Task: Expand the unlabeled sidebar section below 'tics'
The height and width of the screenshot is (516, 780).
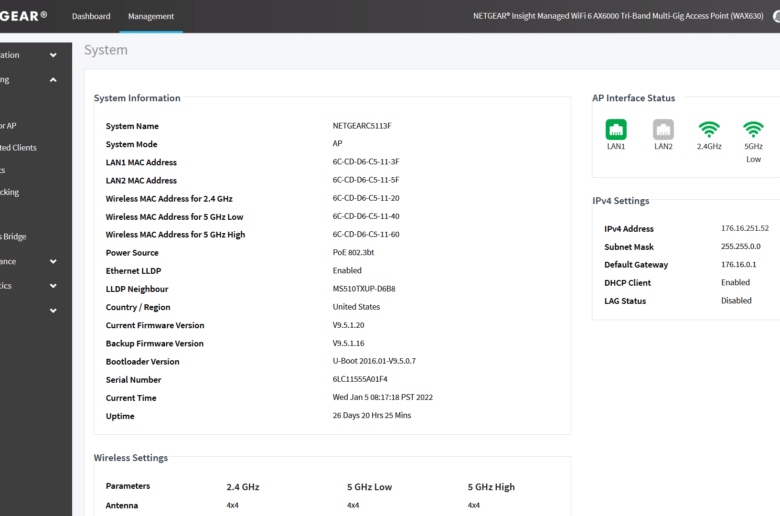Action: pyautogui.click(x=53, y=310)
